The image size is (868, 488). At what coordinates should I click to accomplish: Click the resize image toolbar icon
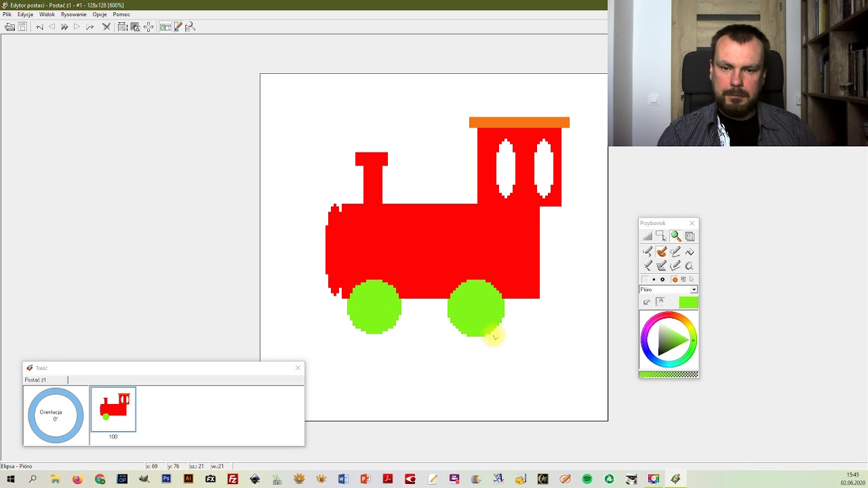(123, 27)
